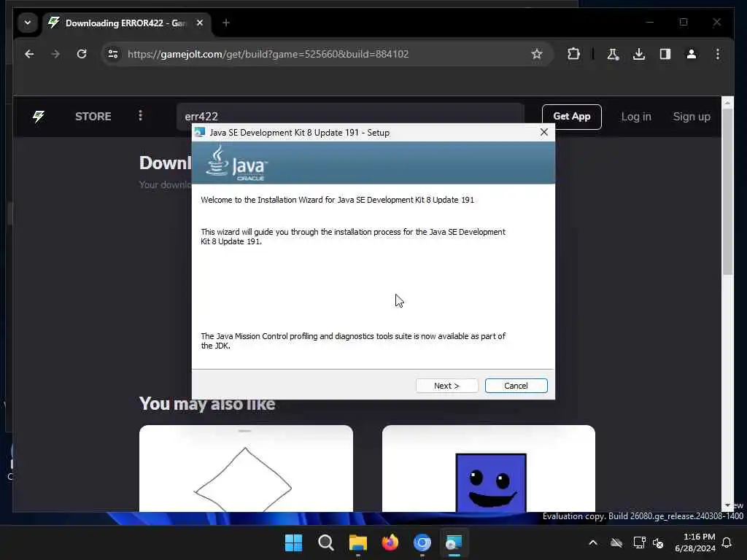Open clock and date 1:16 PM
This screenshot has width=747, height=560.
point(695,542)
